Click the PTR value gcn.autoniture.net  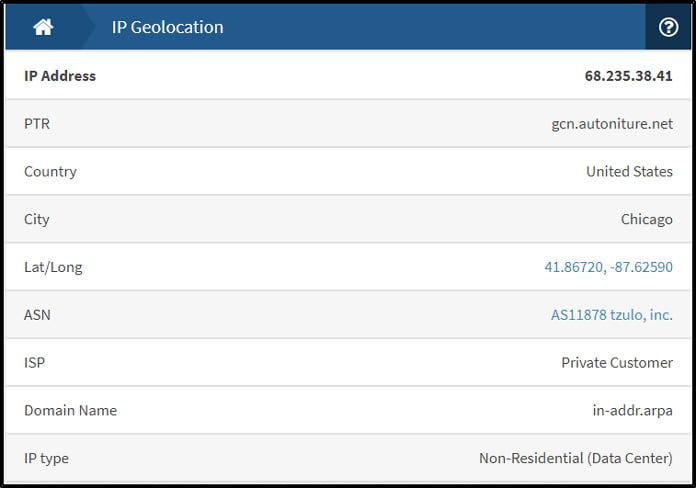(x=612, y=124)
